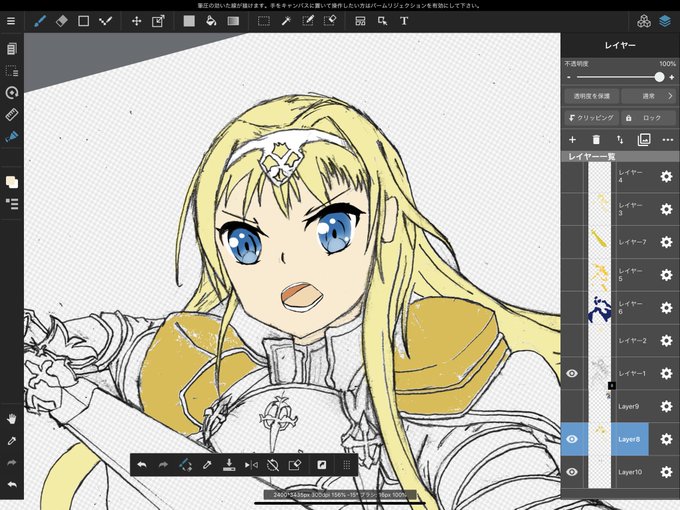Click the layer reorder arrows icon
The width and height of the screenshot is (680, 510).
[x=620, y=140]
